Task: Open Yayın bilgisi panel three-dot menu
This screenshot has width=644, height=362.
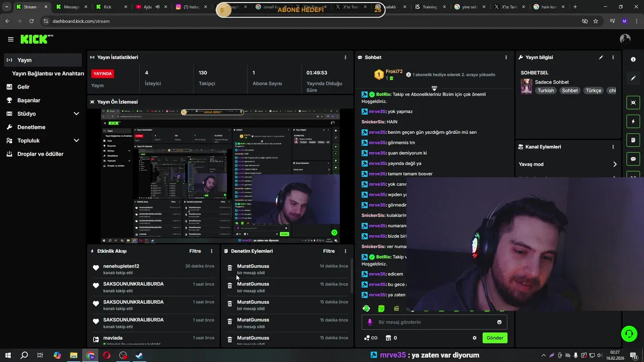Action: 613,57
